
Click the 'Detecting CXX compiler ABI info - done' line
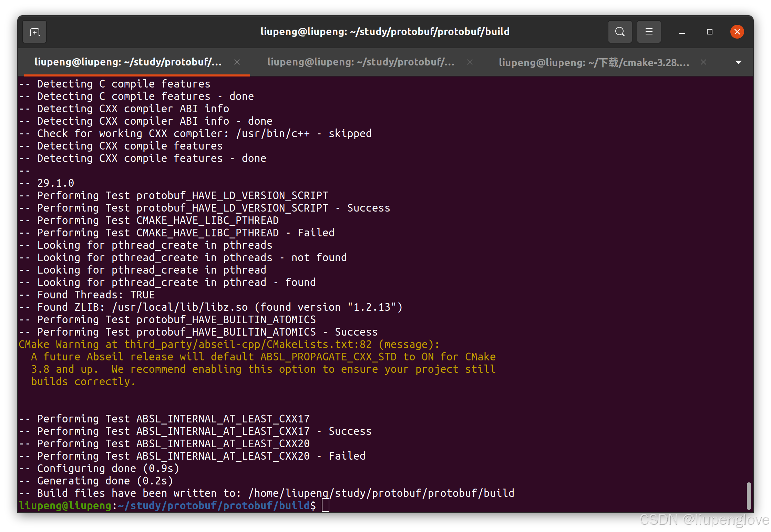point(146,121)
